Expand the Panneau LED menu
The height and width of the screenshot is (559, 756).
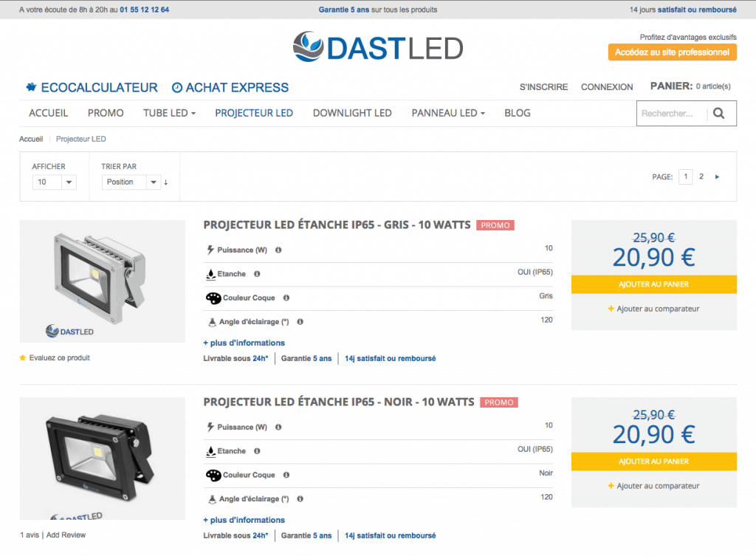(x=448, y=113)
